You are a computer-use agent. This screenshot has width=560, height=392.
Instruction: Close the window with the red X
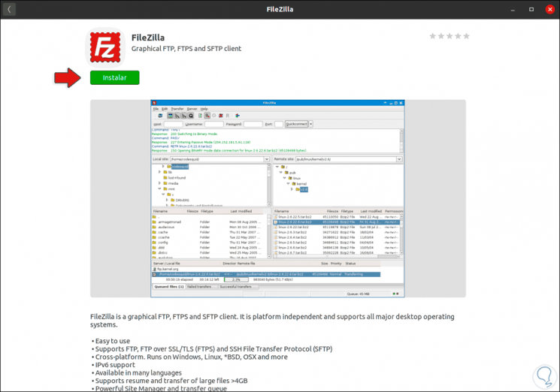tap(550, 10)
